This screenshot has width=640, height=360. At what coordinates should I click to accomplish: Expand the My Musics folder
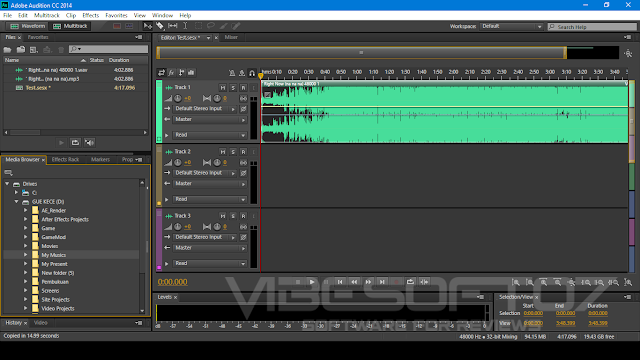[25, 255]
